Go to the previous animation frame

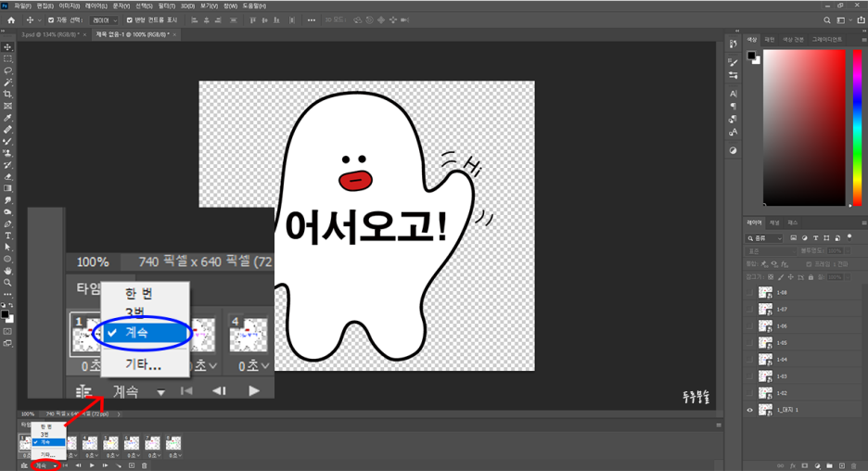point(78,466)
